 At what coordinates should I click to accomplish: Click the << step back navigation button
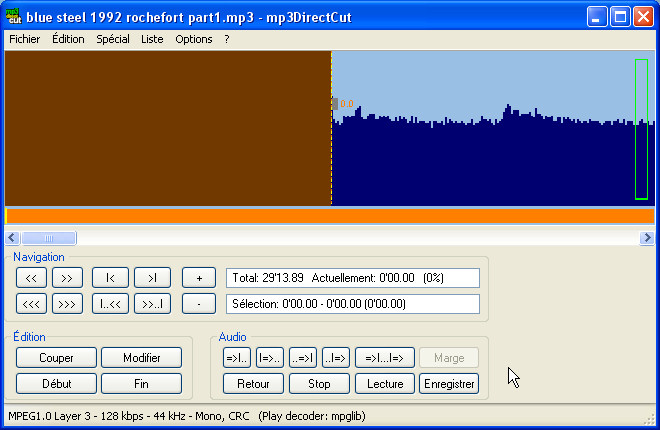pos(31,278)
